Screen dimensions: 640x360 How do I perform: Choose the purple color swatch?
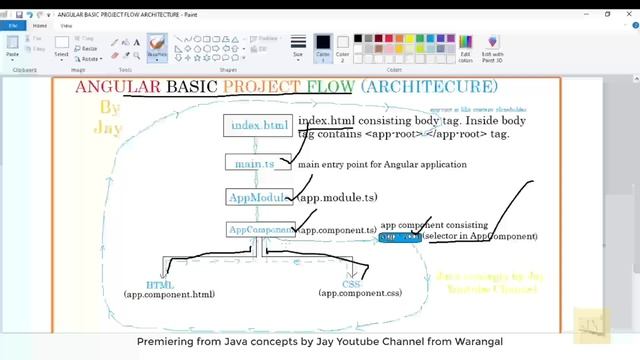451,38
